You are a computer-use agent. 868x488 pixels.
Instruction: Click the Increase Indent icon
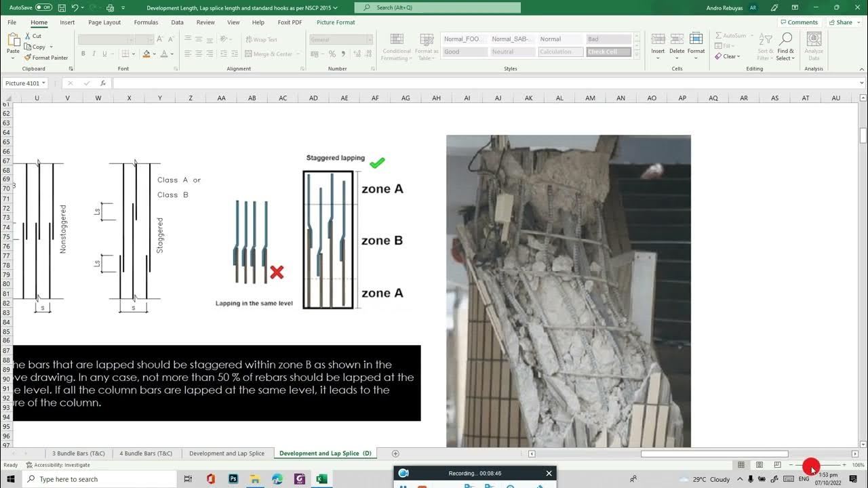point(235,54)
